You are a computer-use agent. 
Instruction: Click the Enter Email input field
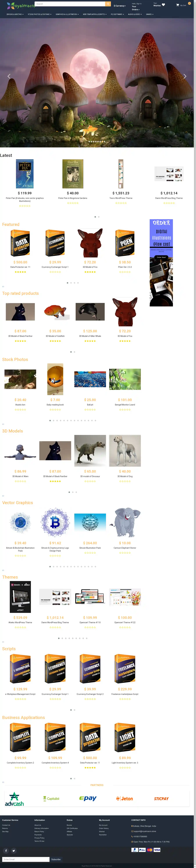[x=26, y=859]
